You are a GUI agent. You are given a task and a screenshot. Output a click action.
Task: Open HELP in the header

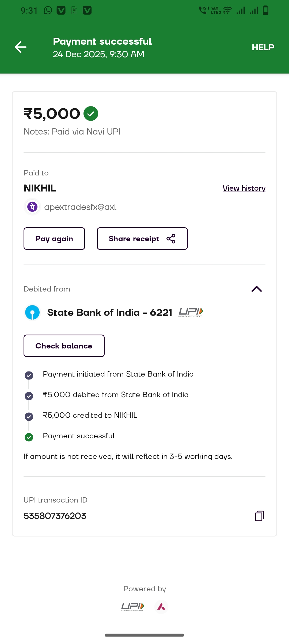tap(263, 47)
